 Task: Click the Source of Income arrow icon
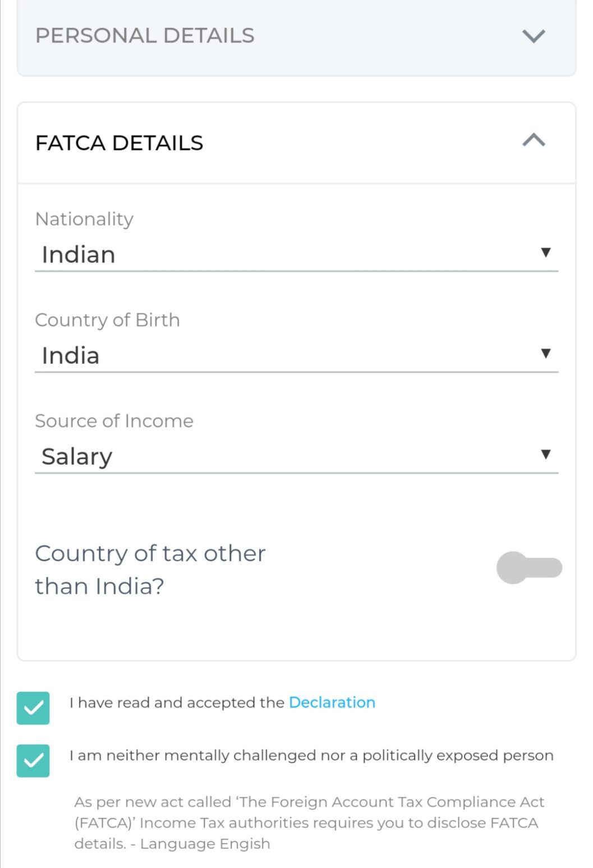[x=545, y=454]
